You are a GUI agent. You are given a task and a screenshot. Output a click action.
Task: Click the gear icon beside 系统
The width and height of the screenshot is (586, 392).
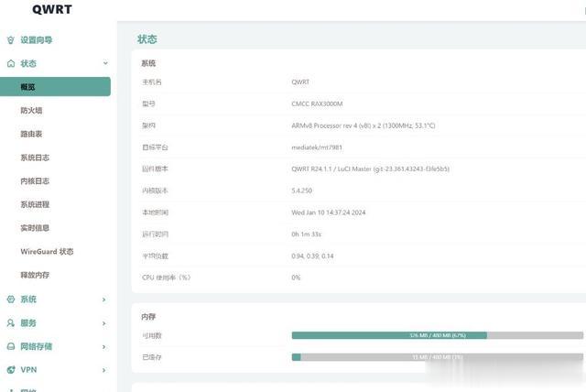coord(11,299)
